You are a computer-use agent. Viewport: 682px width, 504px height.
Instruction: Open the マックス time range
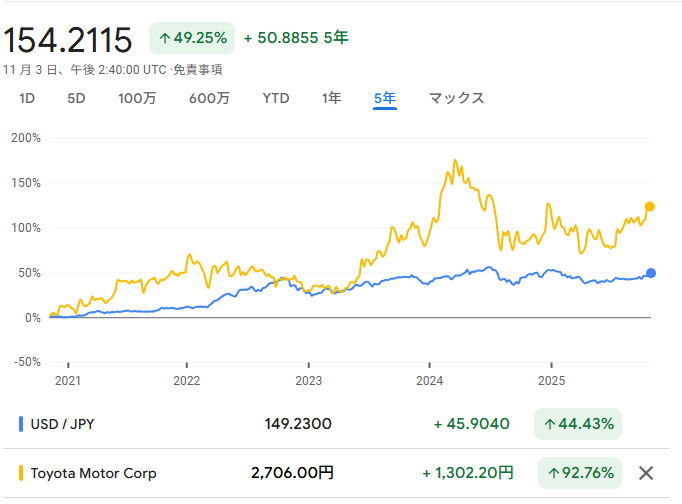[x=456, y=98]
